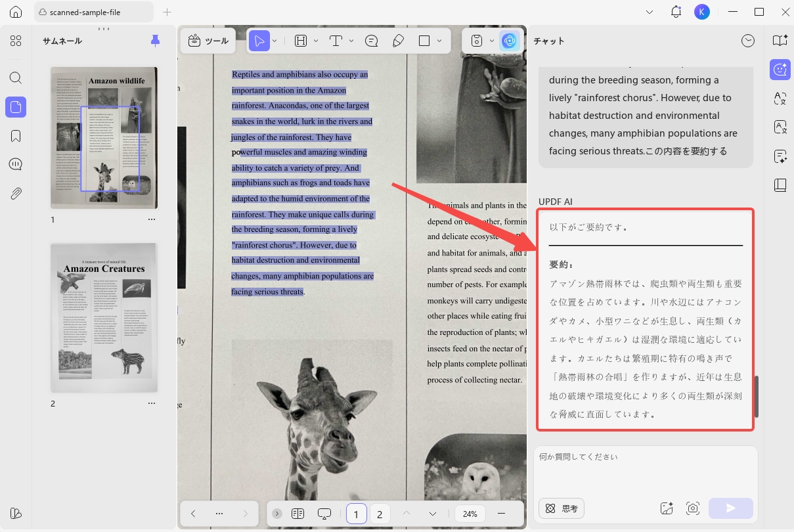Open chat history clock icon

(748, 41)
